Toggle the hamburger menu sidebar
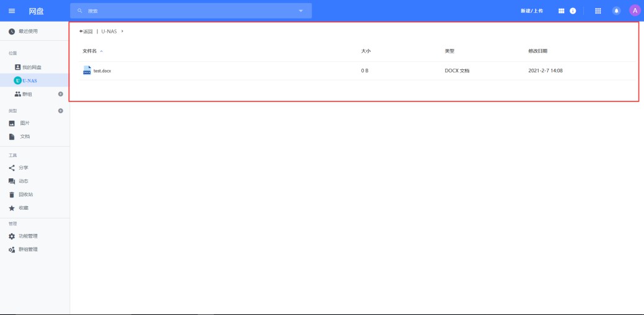This screenshot has height=315, width=644. coord(11,11)
